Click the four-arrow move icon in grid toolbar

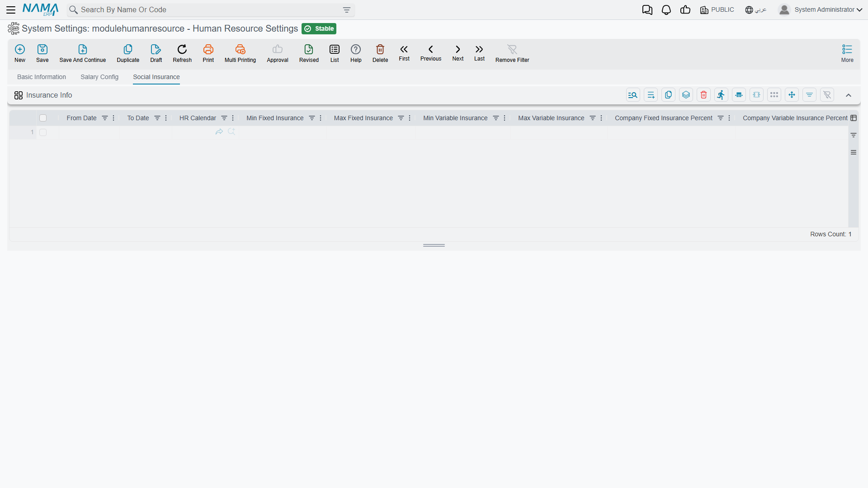(x=792, y=95)
